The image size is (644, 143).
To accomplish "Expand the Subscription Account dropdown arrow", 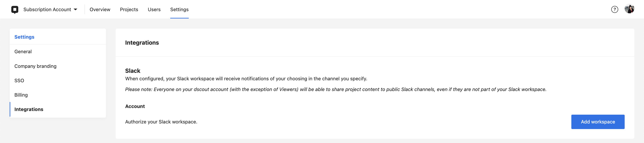I will pyautogui.click(x=75, y=9).
